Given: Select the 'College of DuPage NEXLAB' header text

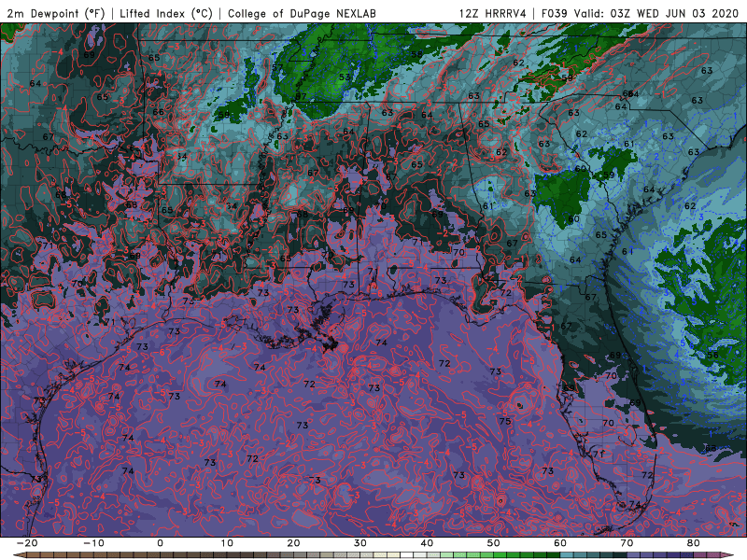Looking at the screenshot, I should click(302, 13).
